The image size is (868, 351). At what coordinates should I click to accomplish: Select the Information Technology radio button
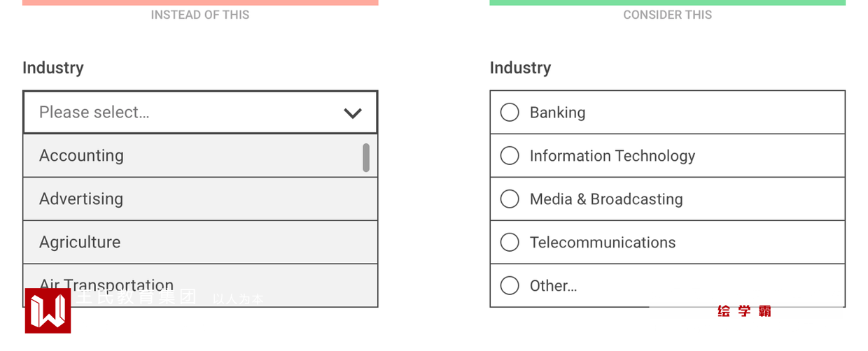click(510, 156)
